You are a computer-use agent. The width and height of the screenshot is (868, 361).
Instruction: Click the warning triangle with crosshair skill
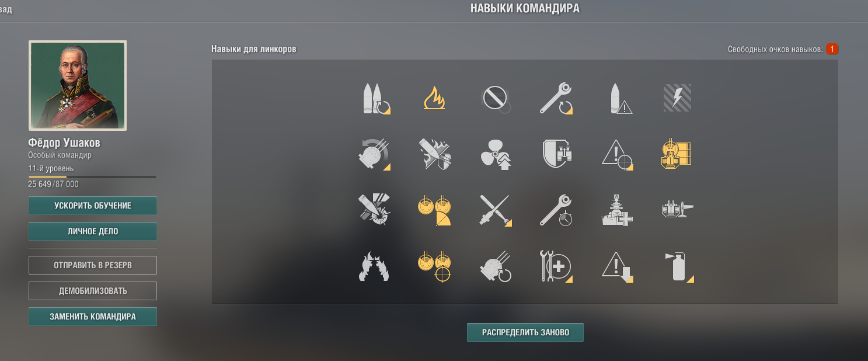[618, 154]
